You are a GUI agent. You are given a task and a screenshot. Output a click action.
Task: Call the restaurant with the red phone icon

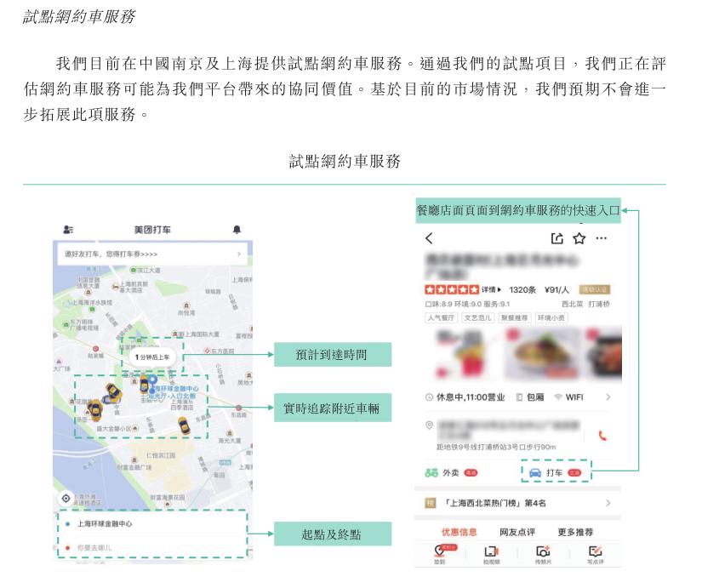click(x=602, y=436)
